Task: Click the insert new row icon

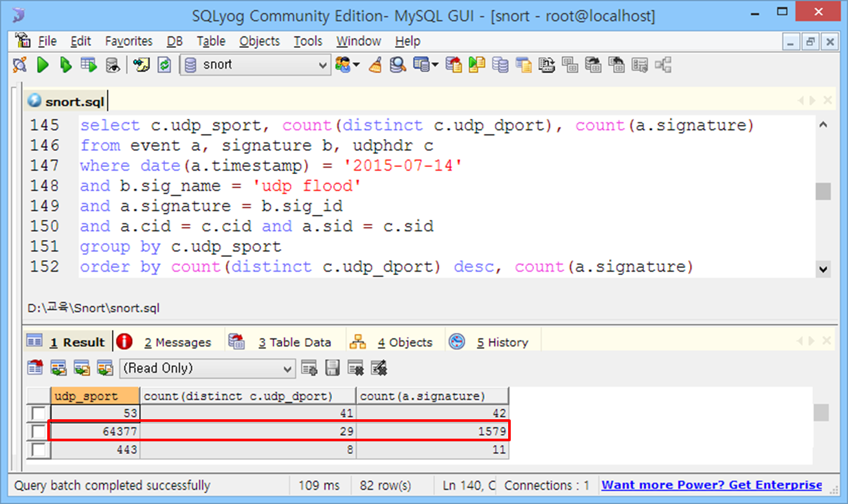Action: tap(309, 368)
